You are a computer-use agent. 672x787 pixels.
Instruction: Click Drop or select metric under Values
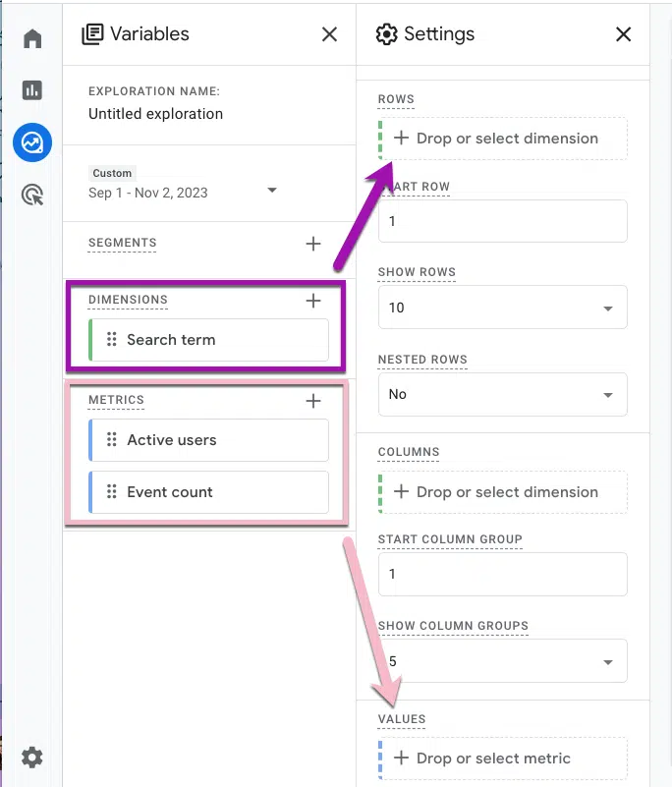(x=503, y=758)
